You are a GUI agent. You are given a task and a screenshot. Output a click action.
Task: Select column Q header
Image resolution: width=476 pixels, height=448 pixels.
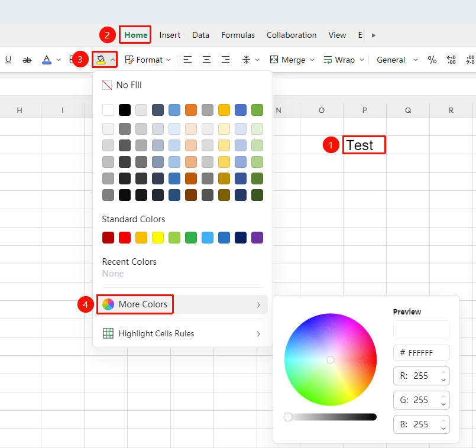[x=408, y=110]
